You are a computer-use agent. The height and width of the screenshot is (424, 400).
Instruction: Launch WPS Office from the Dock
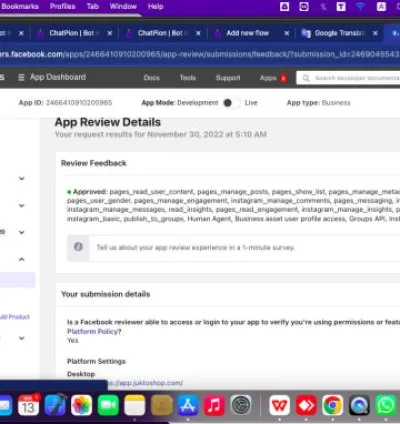tap(279, 405)
